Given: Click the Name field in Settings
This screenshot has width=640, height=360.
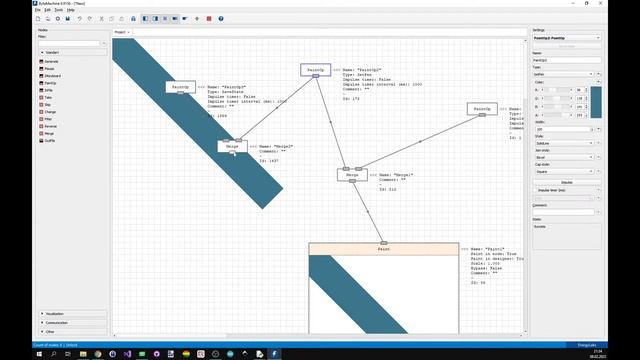Looking at the screenshot, I should click(x=567, y=60).
